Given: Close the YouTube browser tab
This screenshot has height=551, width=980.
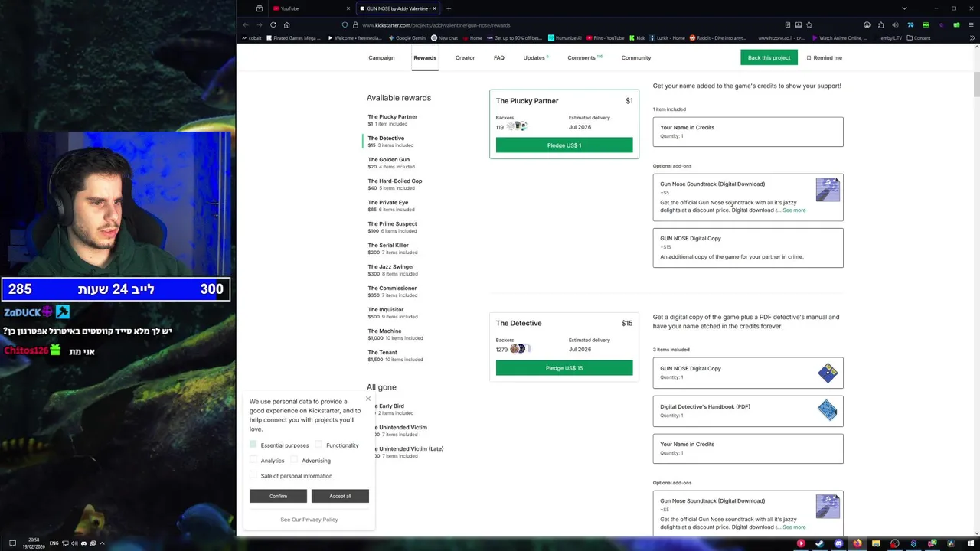Looking at the screenshot, I should [348, 8].
